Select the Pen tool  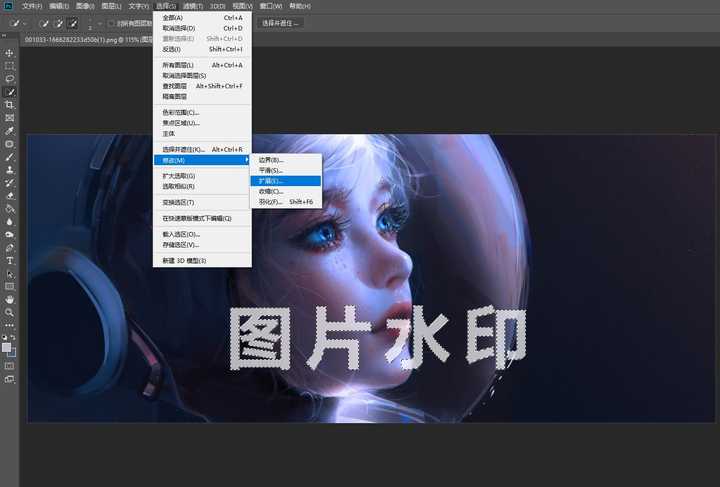pos(9,248)
